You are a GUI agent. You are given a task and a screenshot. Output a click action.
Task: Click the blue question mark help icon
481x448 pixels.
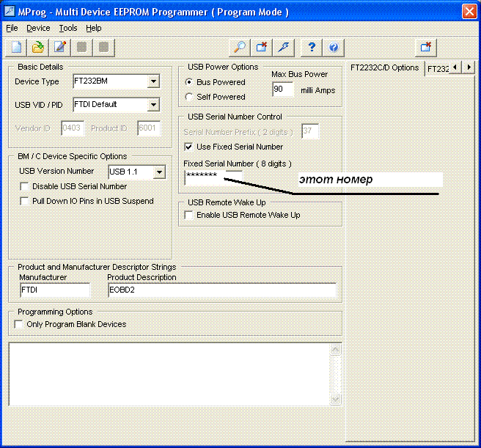tap(312, 48)
